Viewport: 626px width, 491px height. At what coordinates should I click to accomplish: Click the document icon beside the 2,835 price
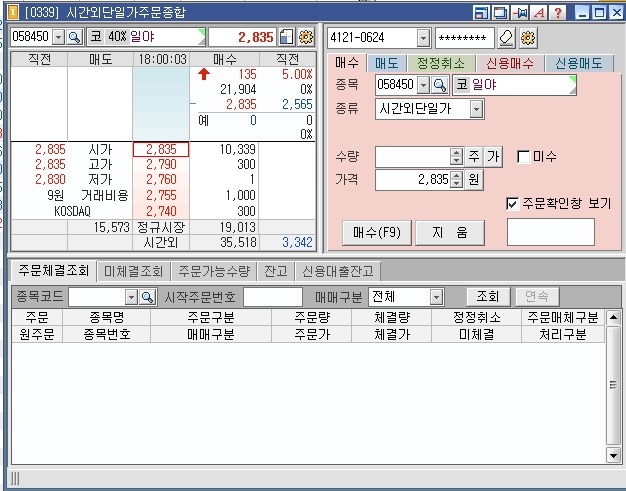tap(287, 37)
